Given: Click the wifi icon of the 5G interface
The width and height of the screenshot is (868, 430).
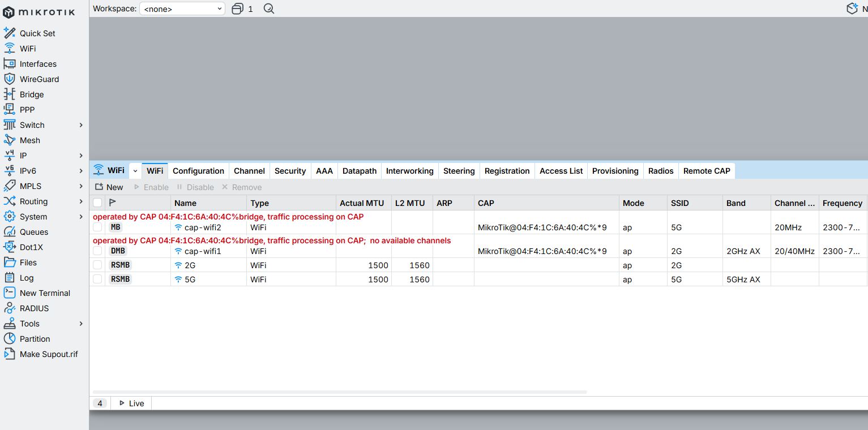Looking at the screenshot, I should click(178, 279).
